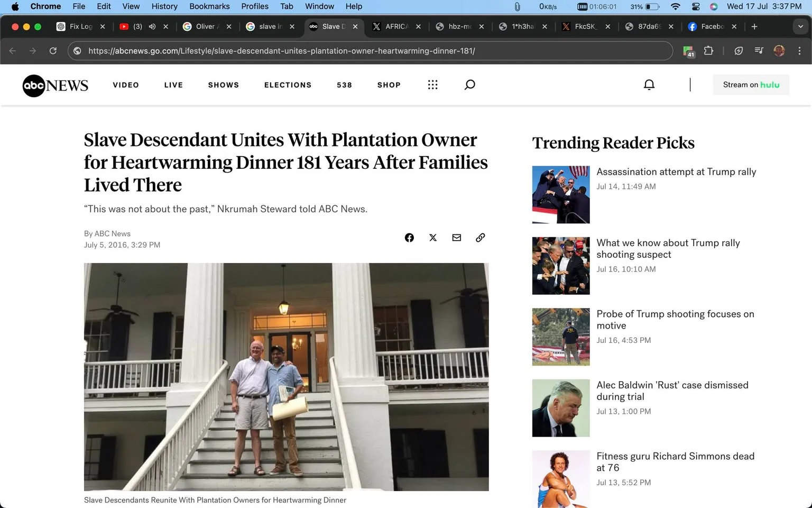812x508 pixels.
Task: Click the FBI agent probe story thumbnail
Action: (x=561, y=337)
